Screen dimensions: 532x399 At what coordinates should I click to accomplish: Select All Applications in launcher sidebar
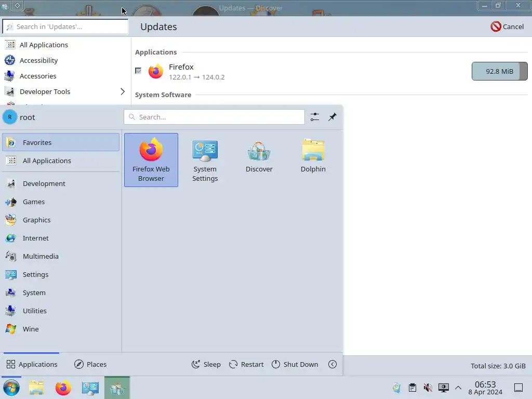point(61,161)
